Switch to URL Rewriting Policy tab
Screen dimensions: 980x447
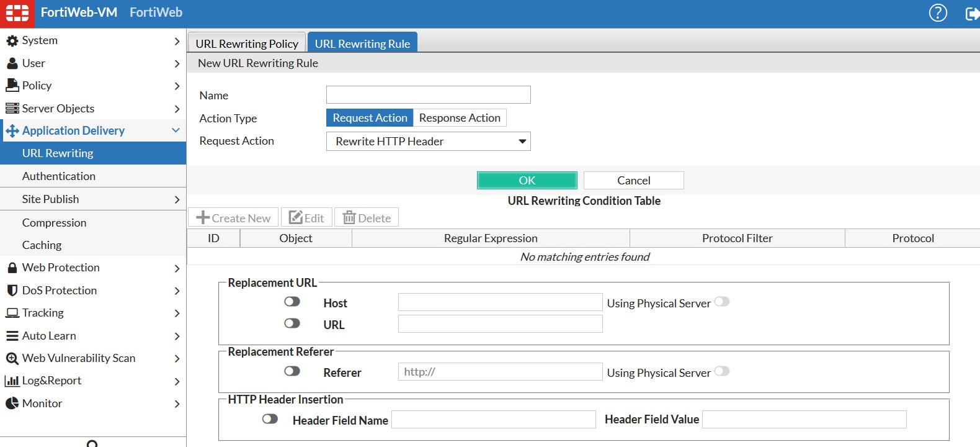click(x=247, y=43)
